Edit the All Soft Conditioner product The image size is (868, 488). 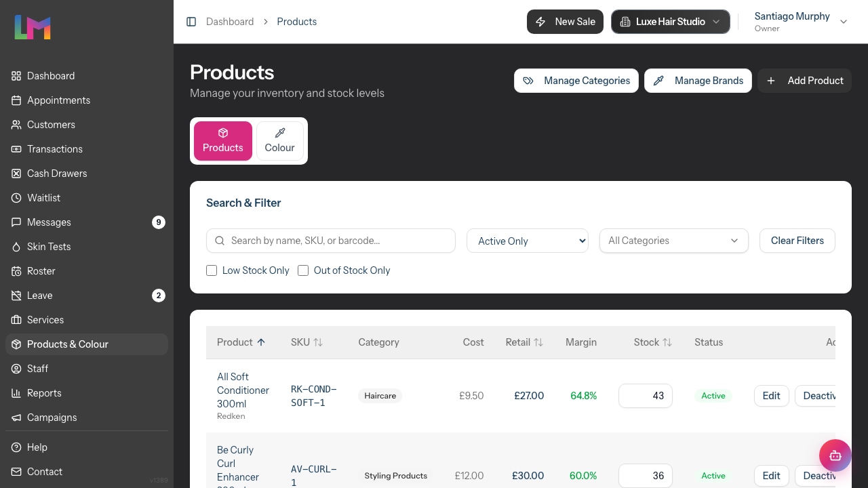tap(772, 396)
